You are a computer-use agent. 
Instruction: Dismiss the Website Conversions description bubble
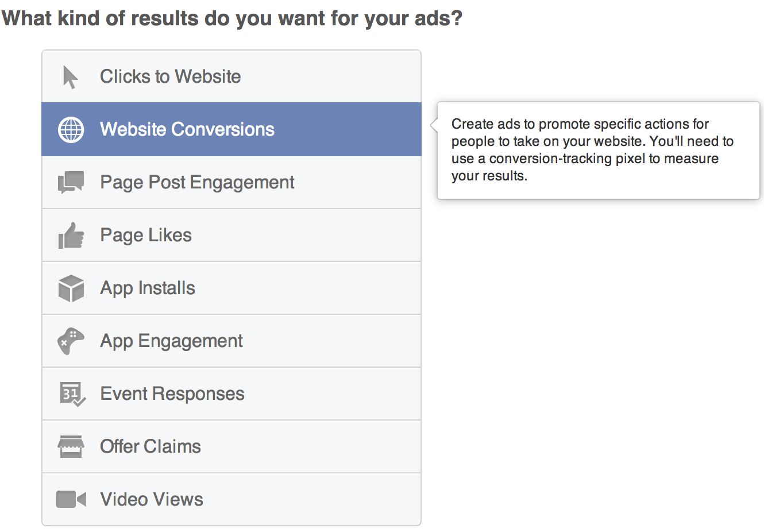pos(597,151)
